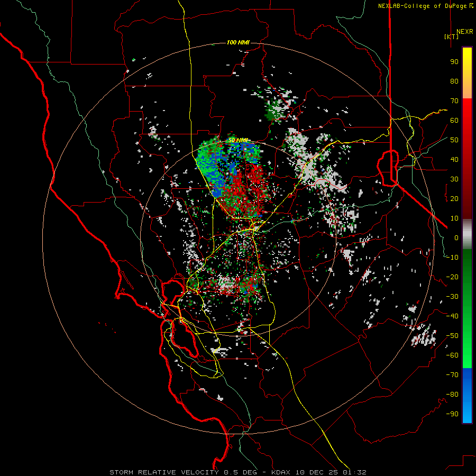Click the negative 80 scale label
The image size is (476, 476).
452,395
